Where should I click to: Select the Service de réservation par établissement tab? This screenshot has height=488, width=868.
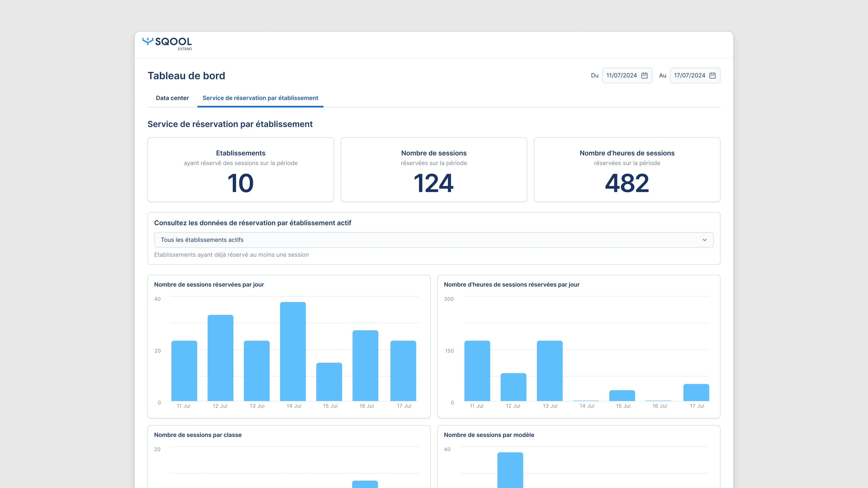[x=260, y=98]
